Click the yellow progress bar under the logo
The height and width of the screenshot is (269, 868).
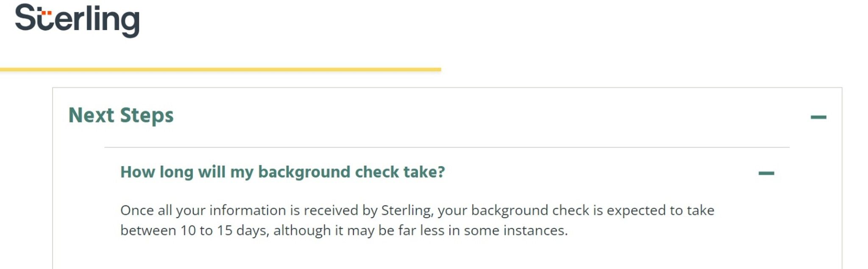220,68
